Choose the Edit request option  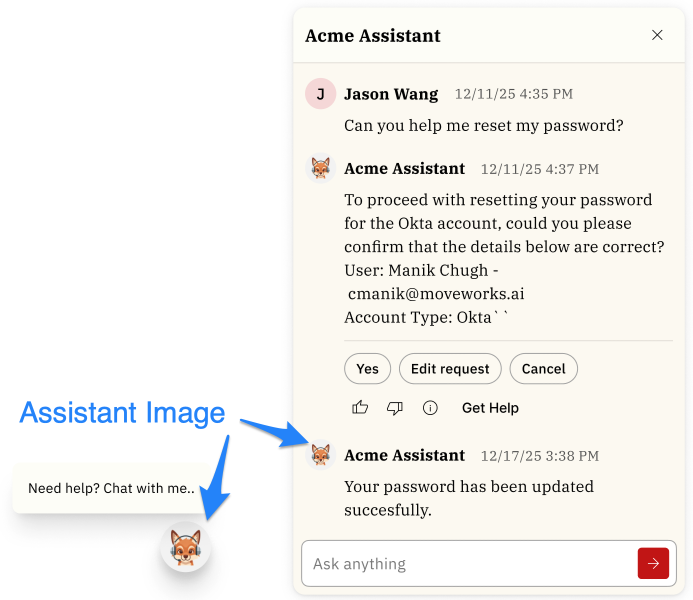(x=450, y=369)
